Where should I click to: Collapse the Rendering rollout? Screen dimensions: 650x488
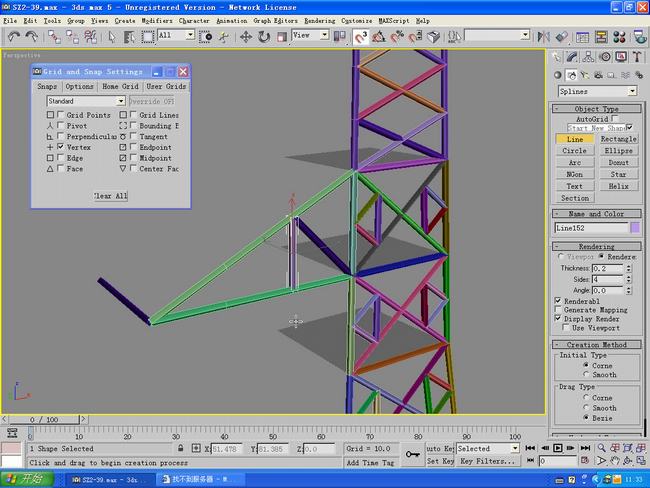[x=597, y=246]
